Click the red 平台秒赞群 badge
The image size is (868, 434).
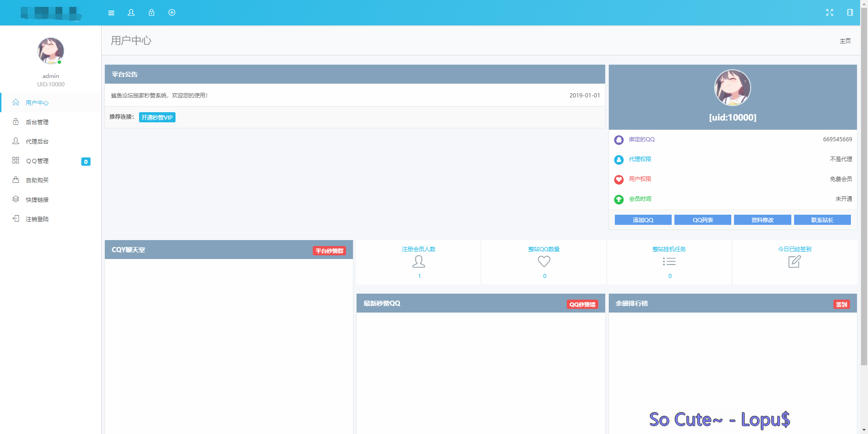point(329,251)
